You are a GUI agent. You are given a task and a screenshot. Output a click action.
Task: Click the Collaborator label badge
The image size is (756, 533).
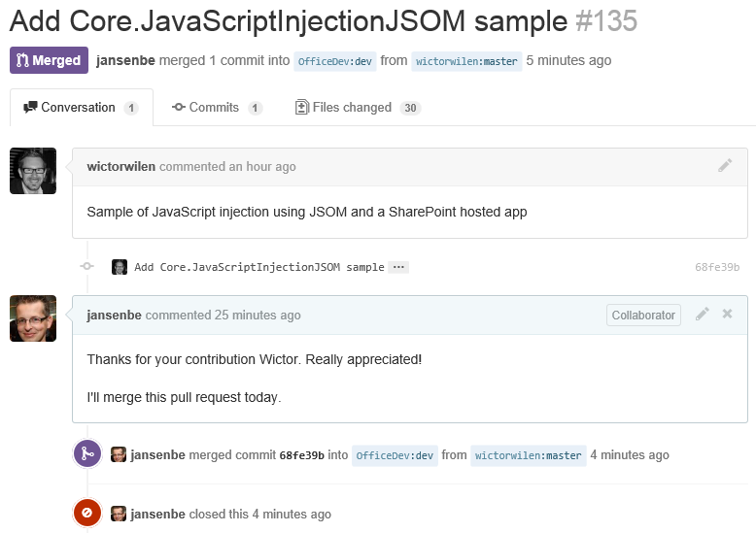pos(643,316)
